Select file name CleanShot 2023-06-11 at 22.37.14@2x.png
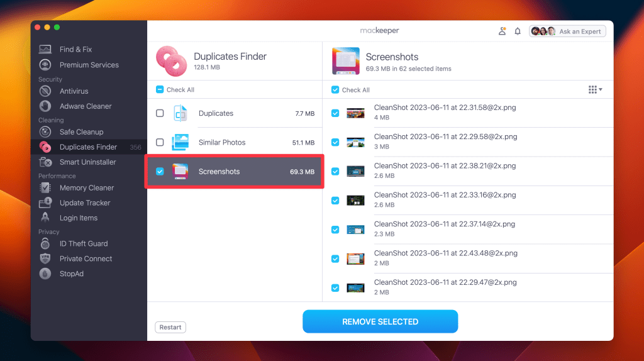Screen dimensions: 644x361 (445, 225)
